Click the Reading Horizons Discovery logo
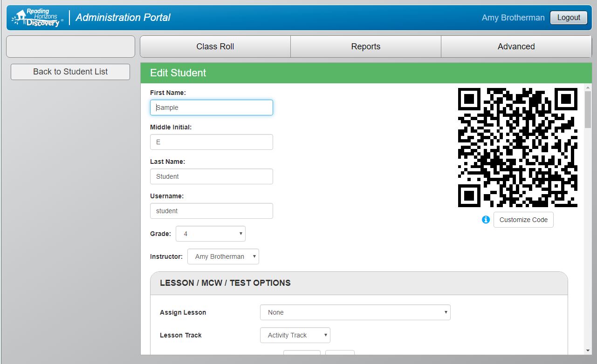The image size is (597, 364). pyautogui.click(x=37, y=18)
